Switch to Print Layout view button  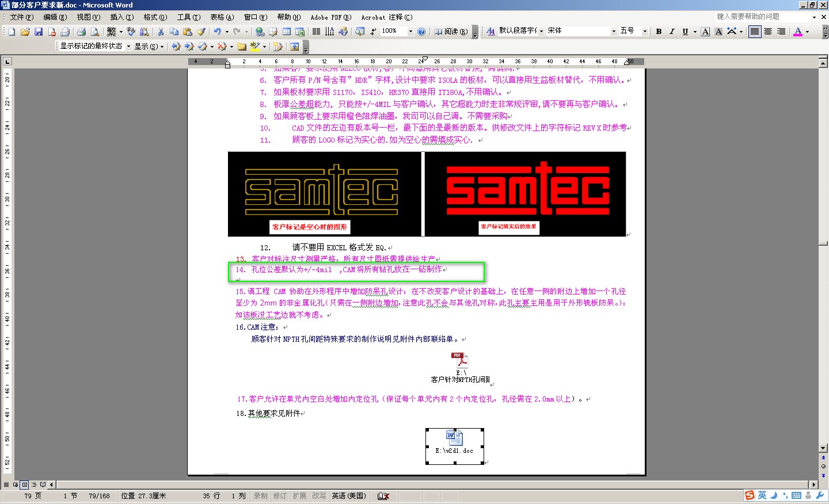[24, 484]
